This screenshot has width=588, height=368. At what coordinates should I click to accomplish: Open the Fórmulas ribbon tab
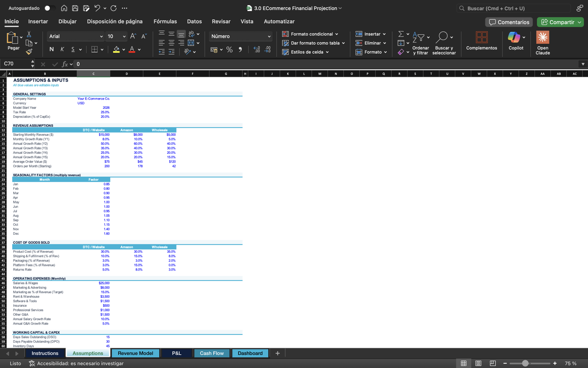coord(165,21)
